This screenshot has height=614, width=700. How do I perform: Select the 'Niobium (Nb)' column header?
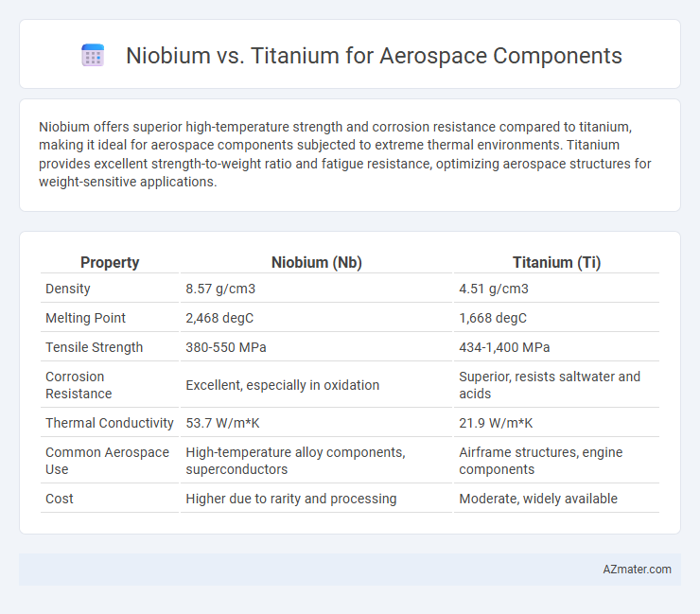[x=317, y=262]
